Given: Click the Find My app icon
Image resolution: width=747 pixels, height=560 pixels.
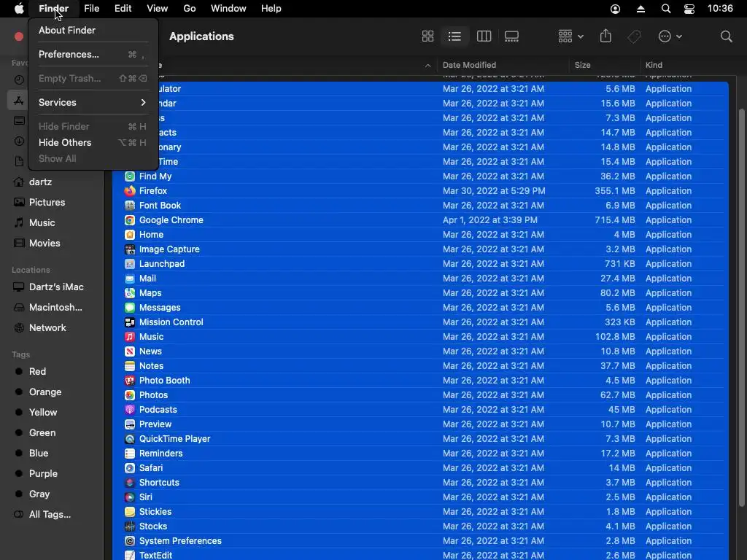Looking at the screenshot, I should click(130, 176).
